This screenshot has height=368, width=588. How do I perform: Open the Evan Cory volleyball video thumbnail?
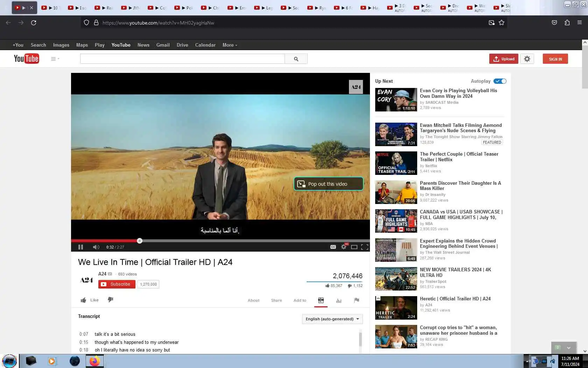(x=396, y=100)
